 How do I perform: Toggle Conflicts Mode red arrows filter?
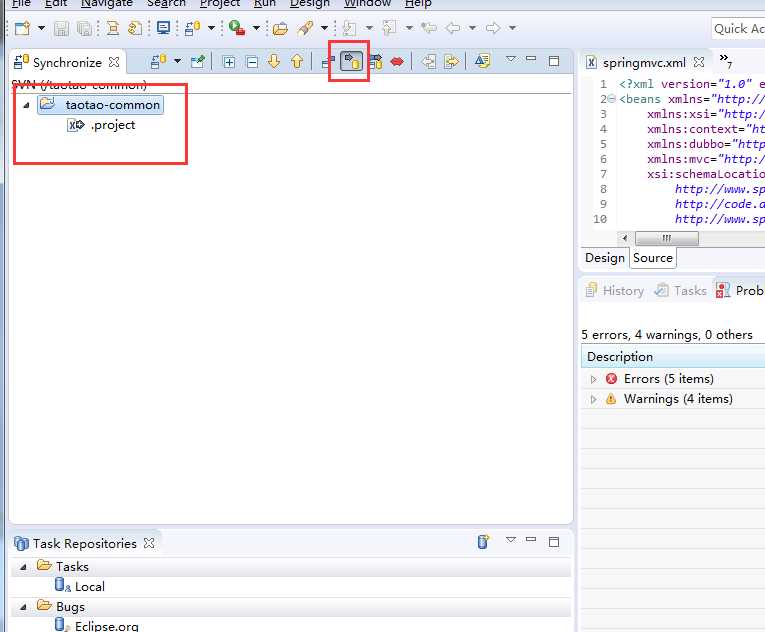[x=397, y=61]
